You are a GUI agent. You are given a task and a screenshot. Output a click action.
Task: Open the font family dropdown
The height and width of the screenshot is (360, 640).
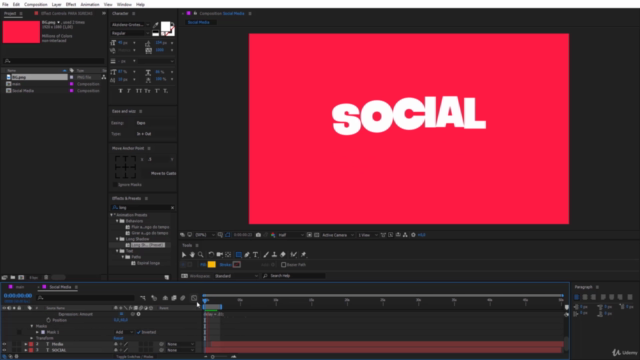130,25
